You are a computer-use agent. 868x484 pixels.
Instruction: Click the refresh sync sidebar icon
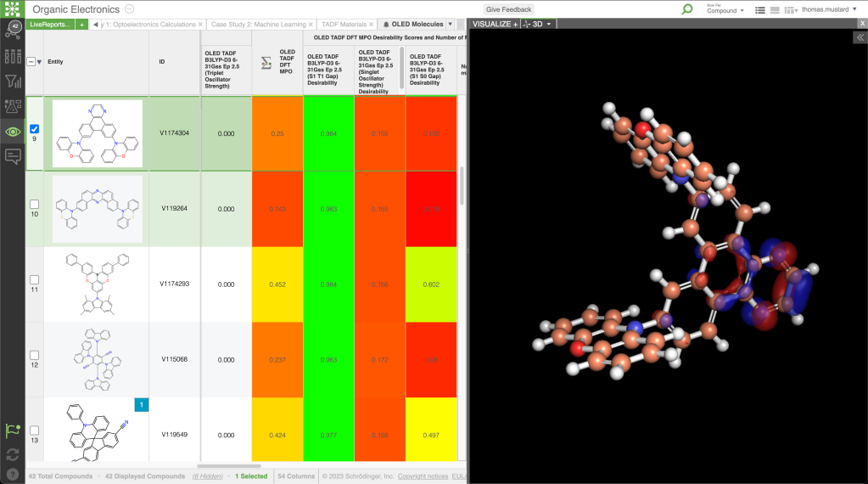tap(13, 454)
